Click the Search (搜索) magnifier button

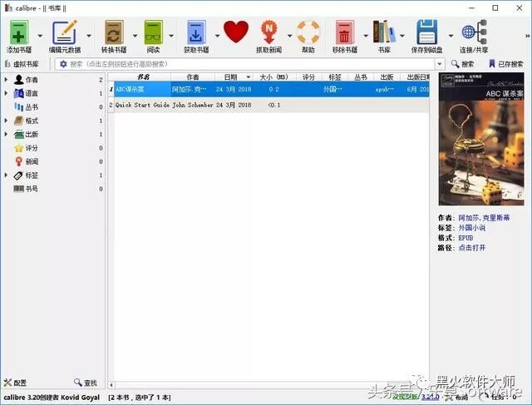tap(462, 64)
